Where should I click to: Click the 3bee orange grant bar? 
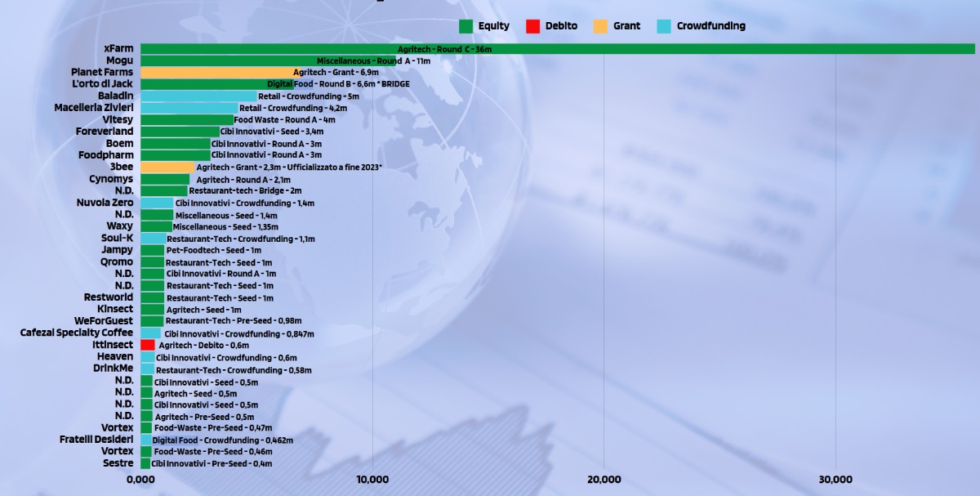pos(167,168)
